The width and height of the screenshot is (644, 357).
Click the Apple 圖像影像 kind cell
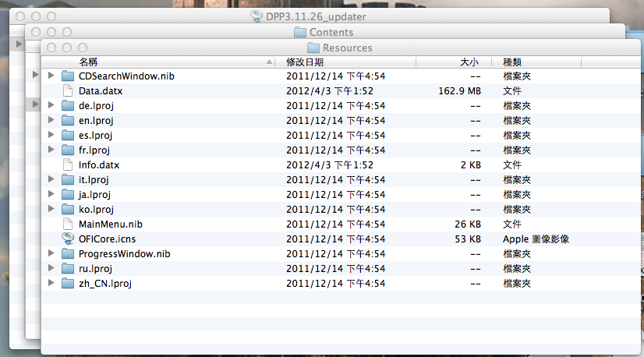point(536,239)
